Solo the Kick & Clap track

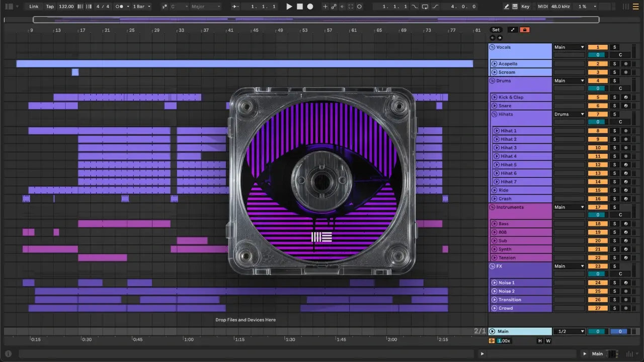[x=614, y=98]
